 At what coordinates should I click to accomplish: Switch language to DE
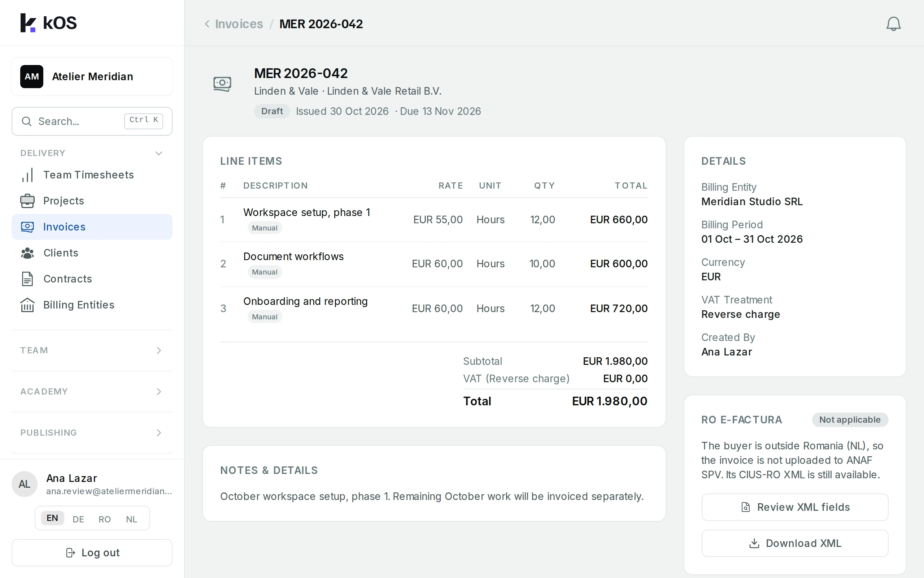click(78, 519)
